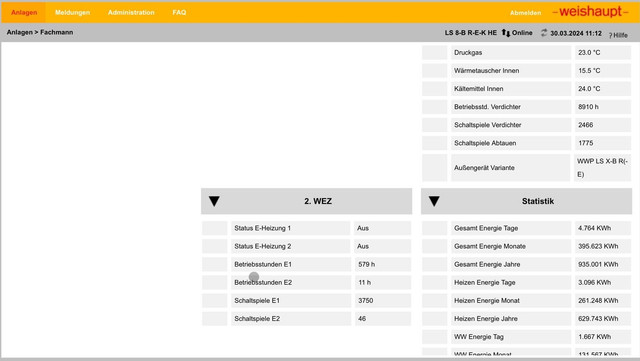Select the Gesamt Energie Tage label

pyautogui.click(x=486, y=228)
